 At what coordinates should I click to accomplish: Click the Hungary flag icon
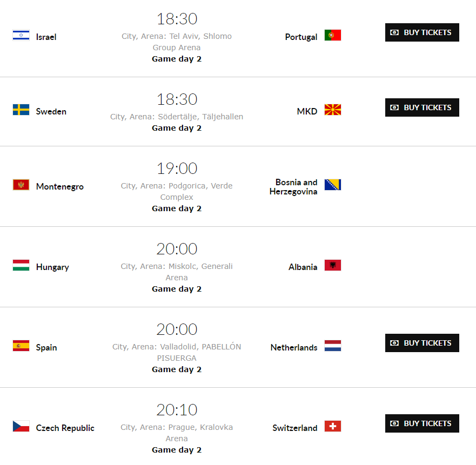click(21, 265)
